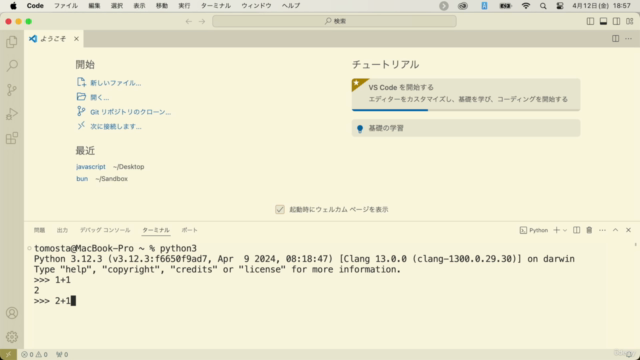Open the Run and Debug view
This screenshot has height=360, width=640.
tap(12, 114)
